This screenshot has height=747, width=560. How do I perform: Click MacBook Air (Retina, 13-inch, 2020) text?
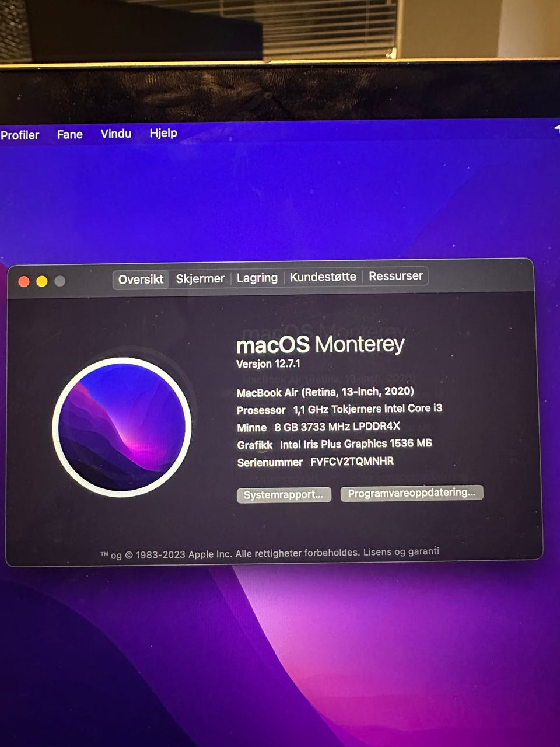coord(325,392)
